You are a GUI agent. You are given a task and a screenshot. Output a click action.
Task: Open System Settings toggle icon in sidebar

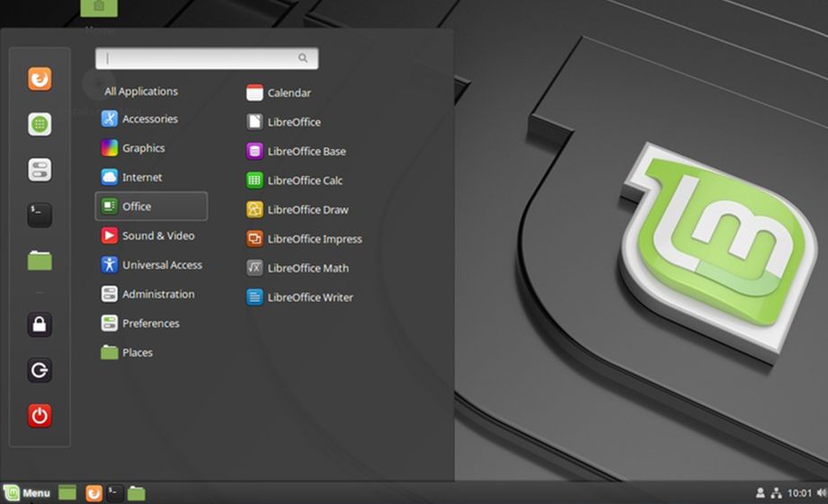[x=40, y=170]
